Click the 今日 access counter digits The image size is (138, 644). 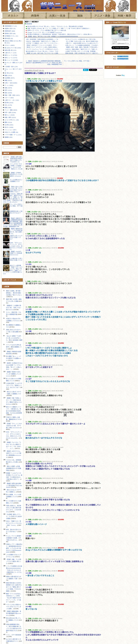[123, 56]
